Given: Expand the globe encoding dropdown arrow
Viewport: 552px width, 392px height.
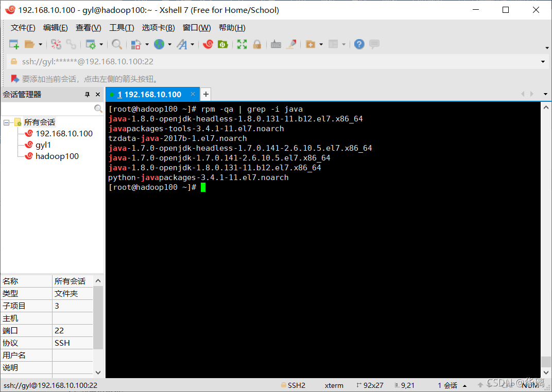Looking at the screenshot, I should click(x=170, y=44).
